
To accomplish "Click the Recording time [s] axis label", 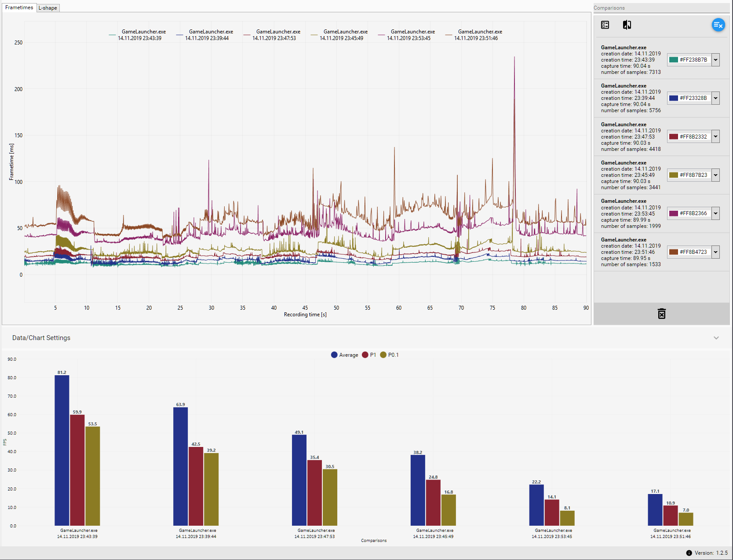I will point(305,315).
